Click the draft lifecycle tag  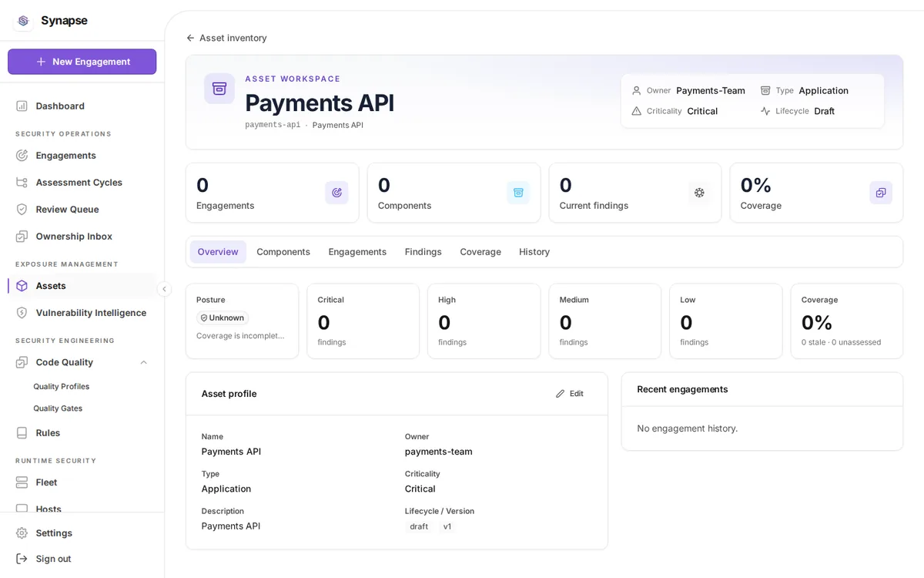tap(419, 526)
